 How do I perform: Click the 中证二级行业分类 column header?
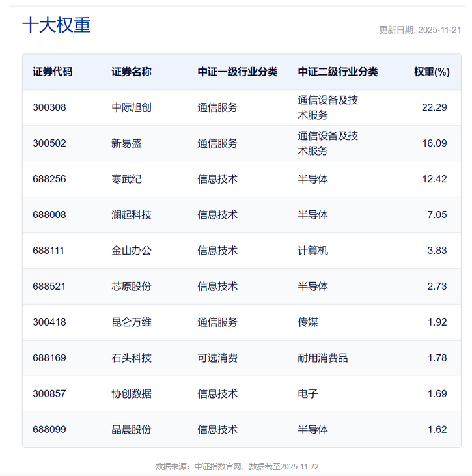337,72
